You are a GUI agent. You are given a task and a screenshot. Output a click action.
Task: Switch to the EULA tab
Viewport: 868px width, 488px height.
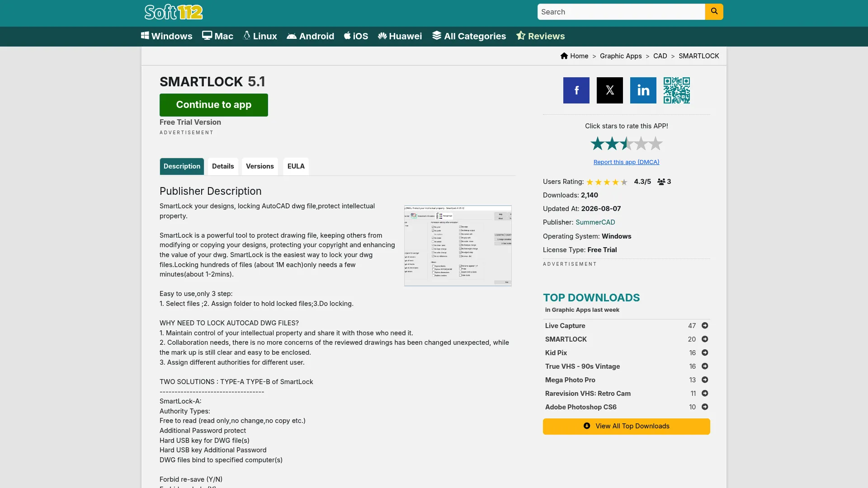click(296, 166)
